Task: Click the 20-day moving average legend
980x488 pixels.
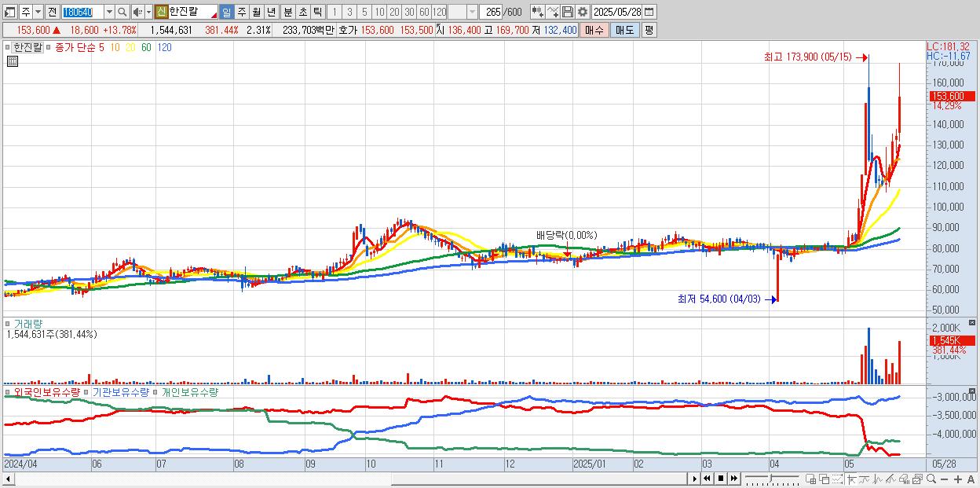Action: click(130, 47)
